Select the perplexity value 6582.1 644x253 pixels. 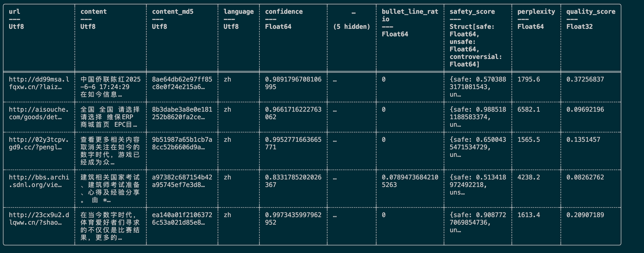coord(528,110)
